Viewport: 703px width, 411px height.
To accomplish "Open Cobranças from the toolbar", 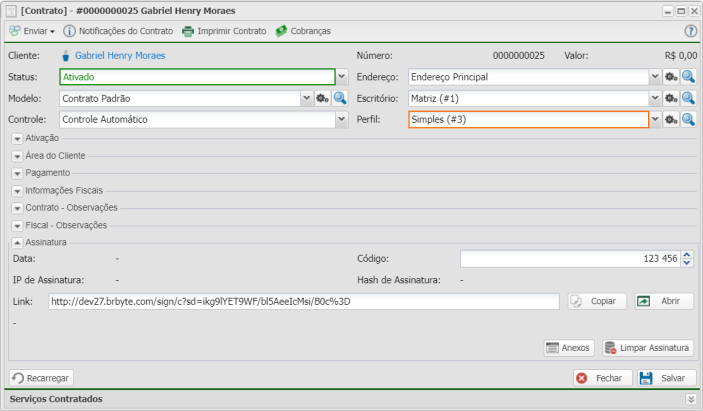I will [x=303, y=31].
